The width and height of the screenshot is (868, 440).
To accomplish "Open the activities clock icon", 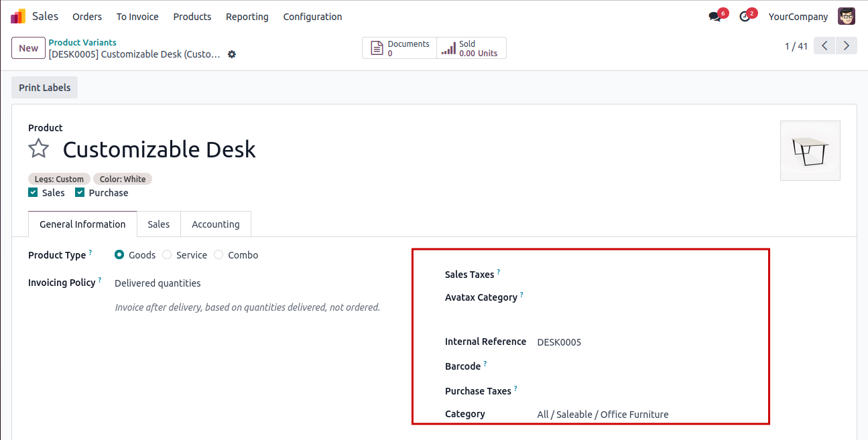I will coord(745,17).
